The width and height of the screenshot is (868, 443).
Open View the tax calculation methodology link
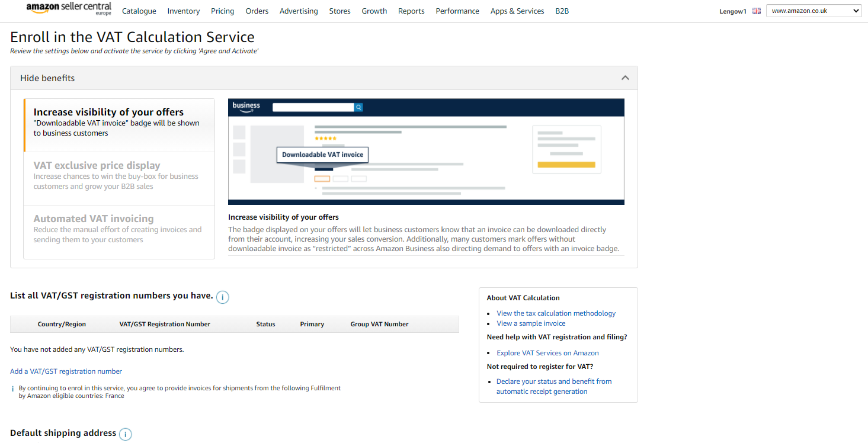[x=556, y=313]
